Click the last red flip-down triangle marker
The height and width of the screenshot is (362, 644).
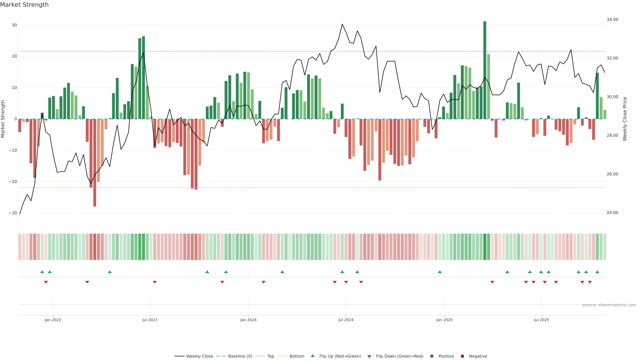coord(590,282)
